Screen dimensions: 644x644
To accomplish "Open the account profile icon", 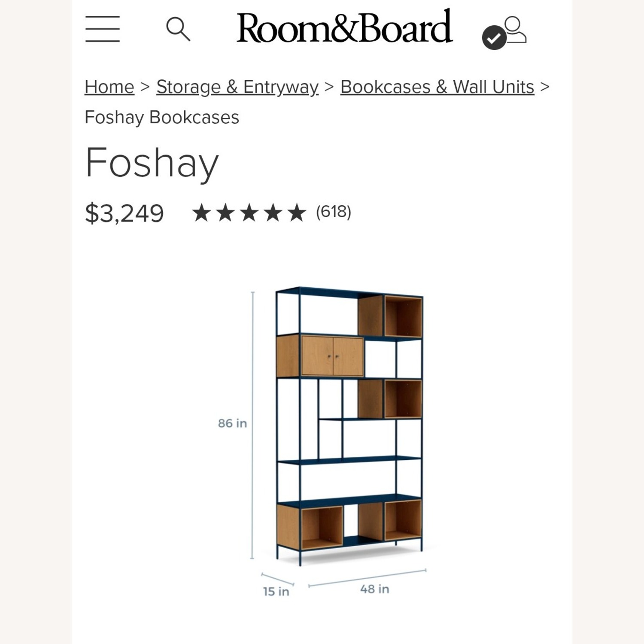I will tap(515, 30).
